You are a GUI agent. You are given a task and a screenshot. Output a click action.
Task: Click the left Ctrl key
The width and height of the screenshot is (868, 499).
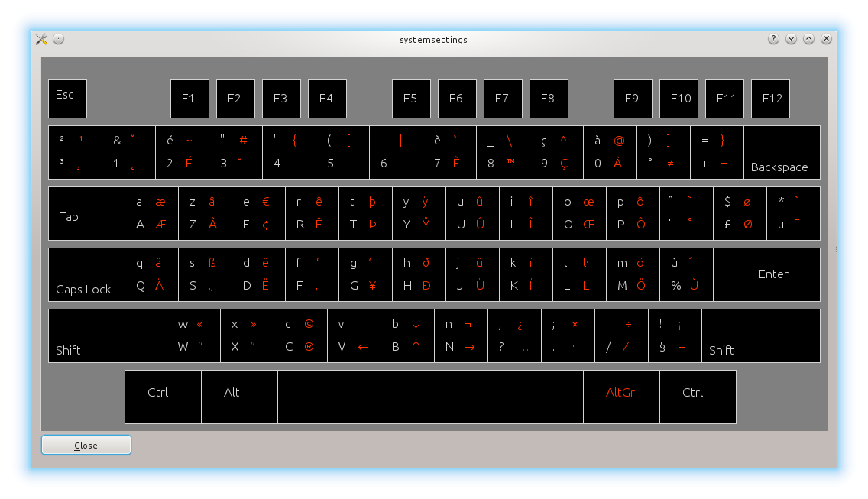tap(163, 397)
